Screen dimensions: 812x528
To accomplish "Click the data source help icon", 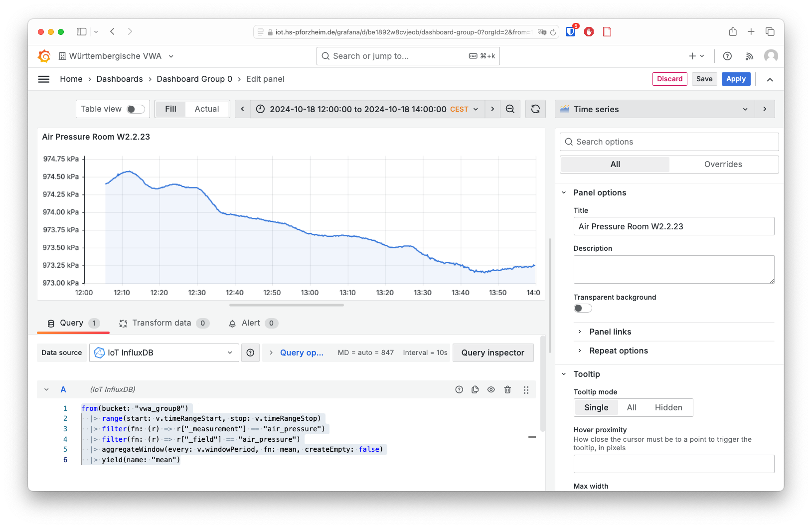I will click(250, 353).
